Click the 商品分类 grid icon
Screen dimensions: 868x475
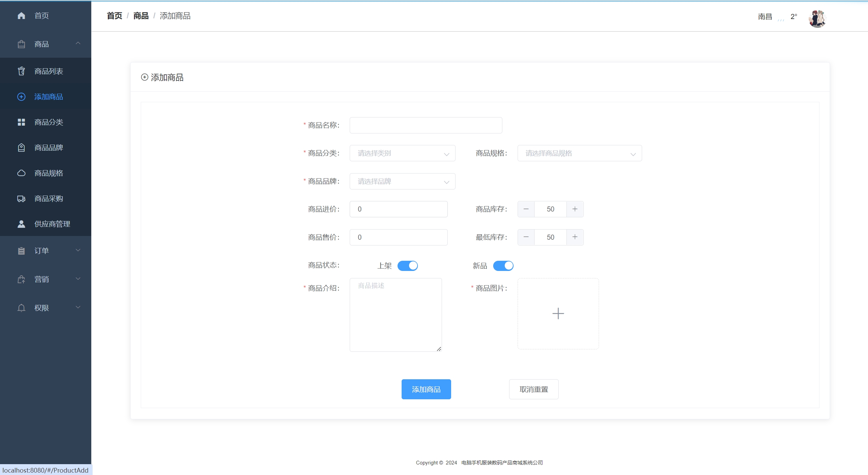coord(21,122)
